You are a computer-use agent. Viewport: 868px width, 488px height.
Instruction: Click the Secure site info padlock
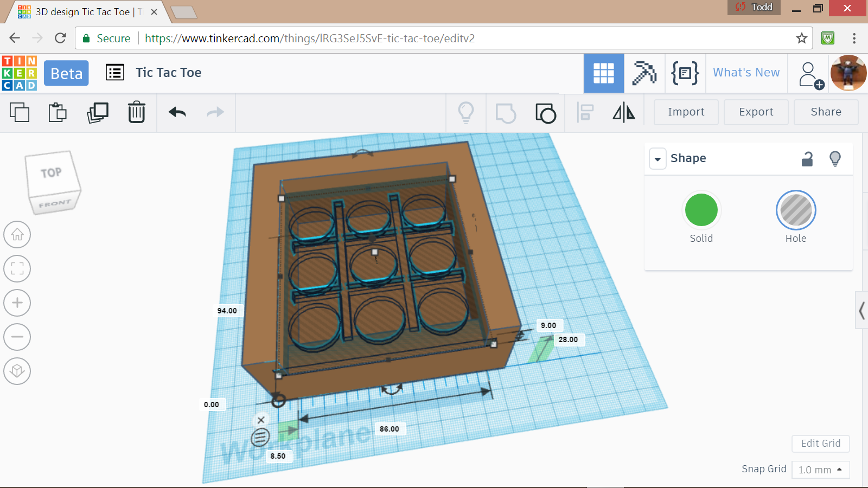point(86,38)
